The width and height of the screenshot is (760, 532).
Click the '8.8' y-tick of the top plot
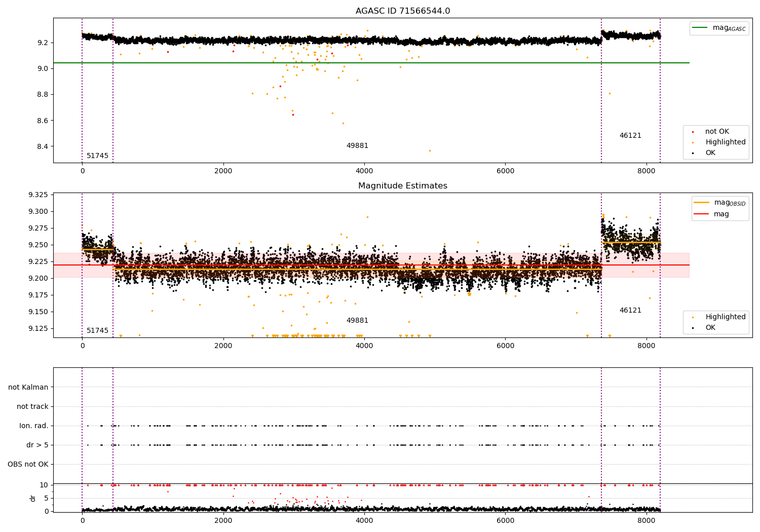[x=43, y=95]
